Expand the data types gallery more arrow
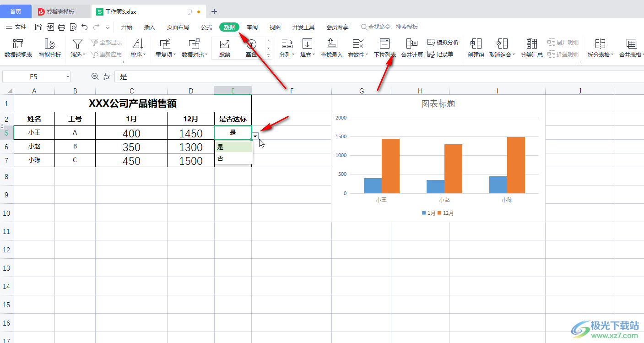Image resolution: width=644 pixels, height=343 pixels. [x=269, y=56]
